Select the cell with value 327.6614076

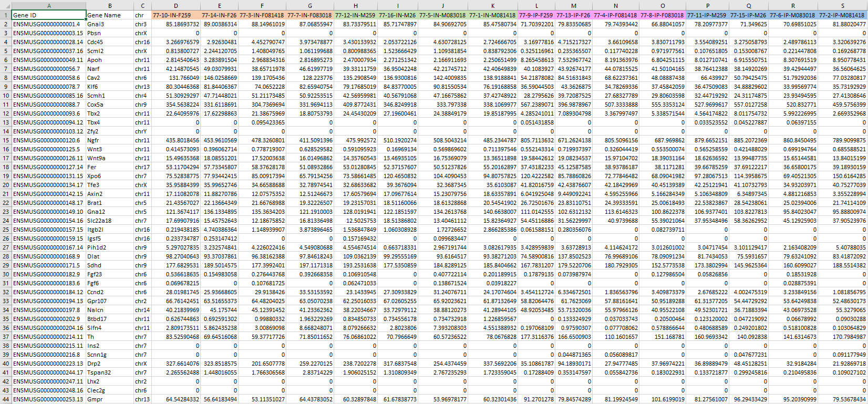[x=176, y=364]
